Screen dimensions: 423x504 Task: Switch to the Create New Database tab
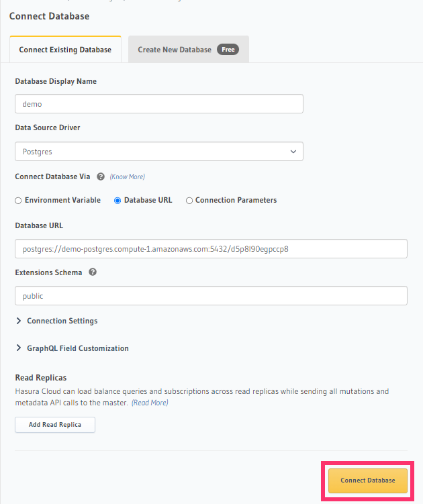tap(175, 50)
